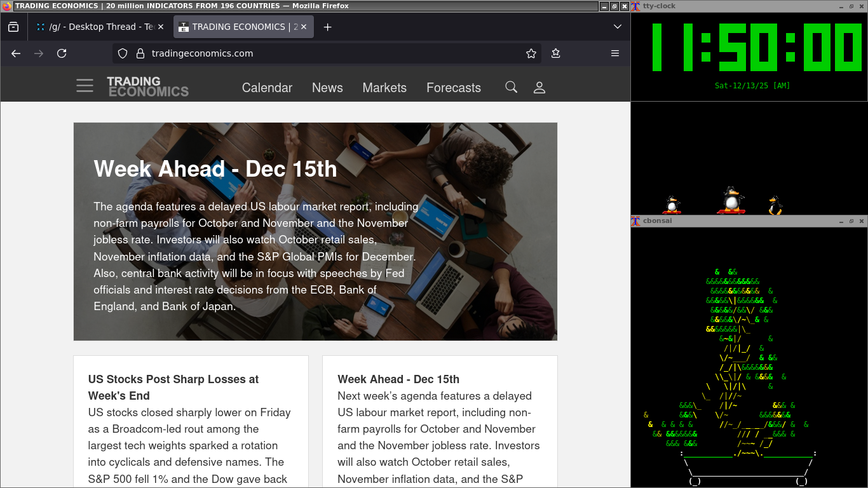868x488 pixels.
Task: Maximize the cbonsai window
Action: 851,221
